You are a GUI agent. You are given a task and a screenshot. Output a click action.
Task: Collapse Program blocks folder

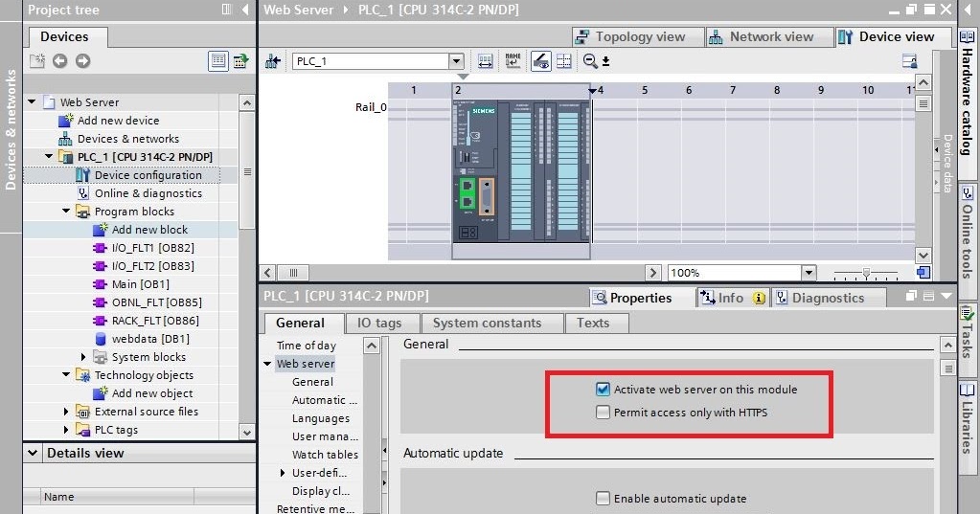tap(66, 211)
